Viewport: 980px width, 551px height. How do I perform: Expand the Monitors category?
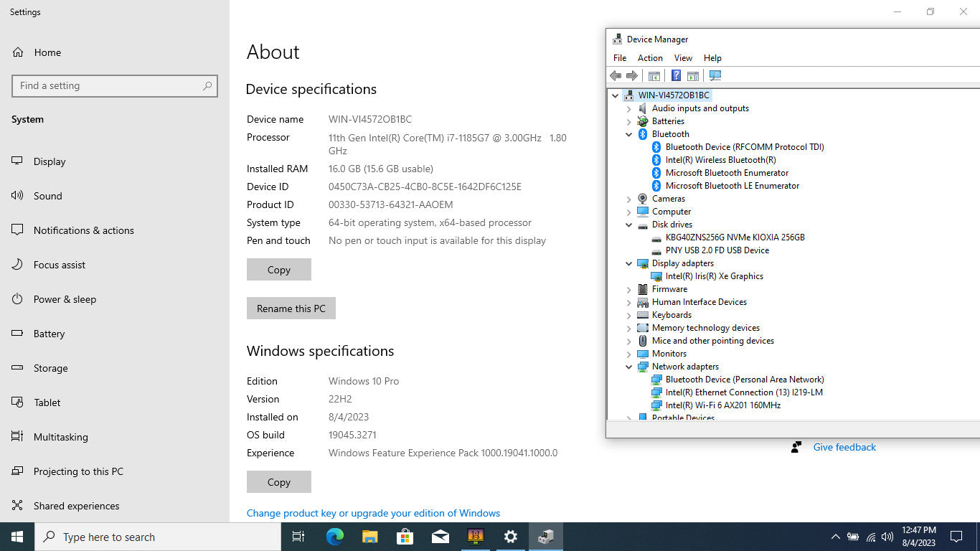(629, 354)
